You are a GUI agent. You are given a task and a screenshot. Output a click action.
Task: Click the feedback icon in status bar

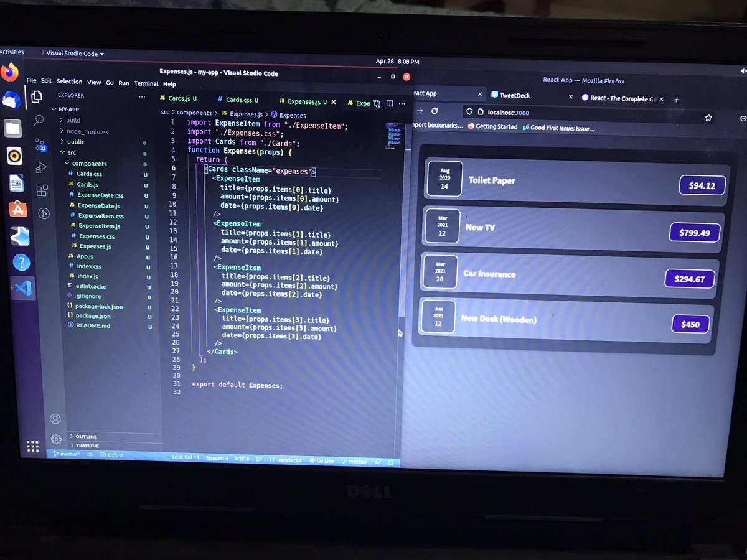point(377,462)
